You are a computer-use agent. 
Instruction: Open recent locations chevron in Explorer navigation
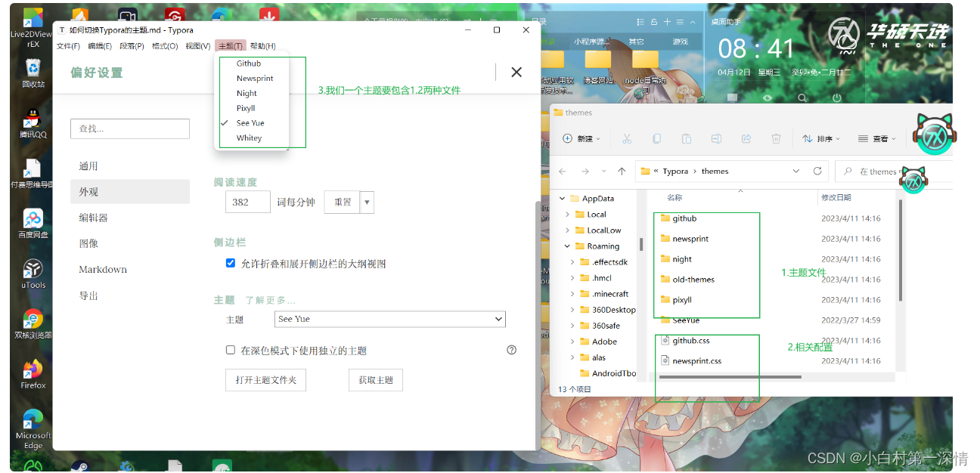pos(603,172)
